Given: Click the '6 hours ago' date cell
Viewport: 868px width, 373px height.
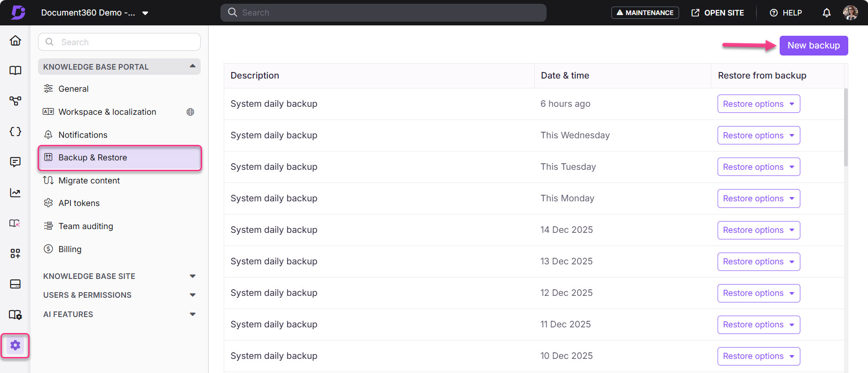Looking at the screenshot, I should click(x=565, y=103).
